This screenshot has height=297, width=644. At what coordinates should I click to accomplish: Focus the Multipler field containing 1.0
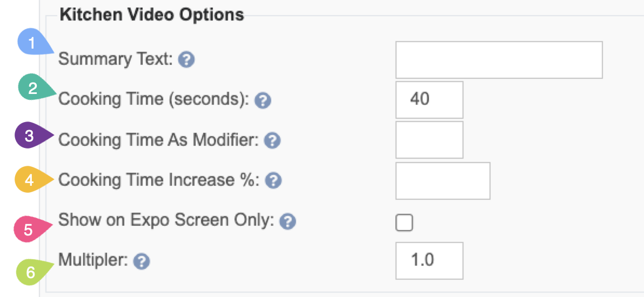tap(429, 260)
